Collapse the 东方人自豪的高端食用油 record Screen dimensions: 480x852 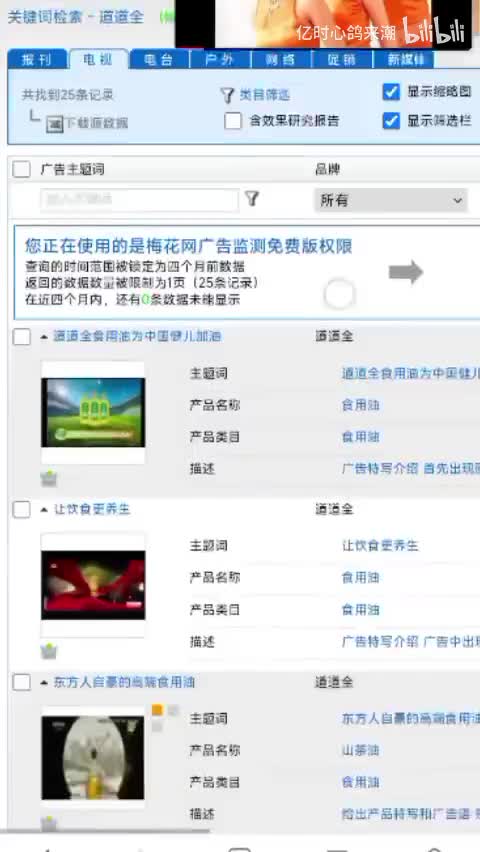[x=44, y=682]
